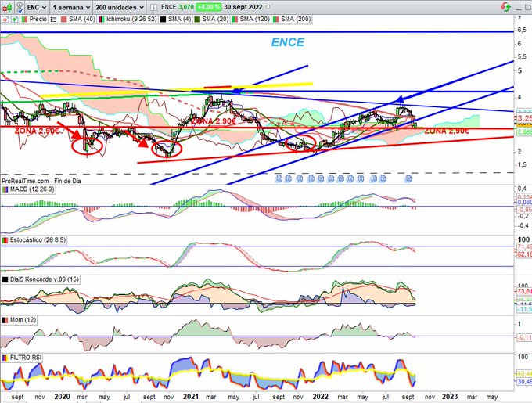Open SMA (4) indicator settings

(176, 20)
